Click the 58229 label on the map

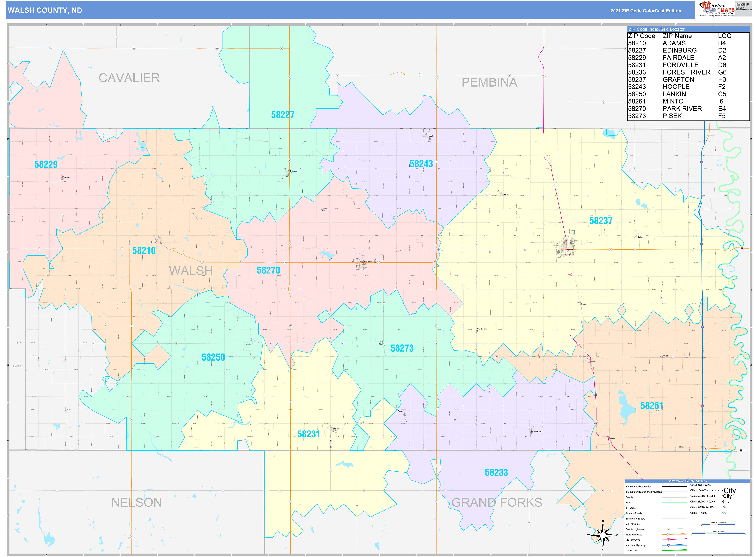46,164
